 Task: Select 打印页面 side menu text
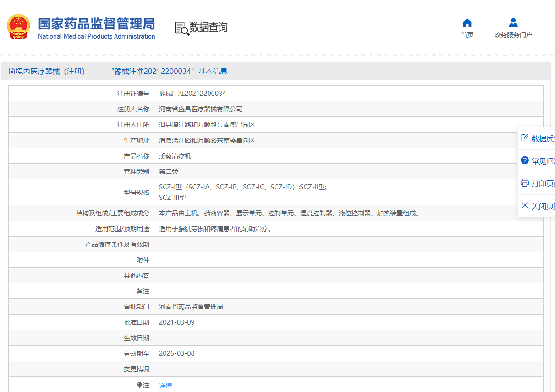(543, 183)
